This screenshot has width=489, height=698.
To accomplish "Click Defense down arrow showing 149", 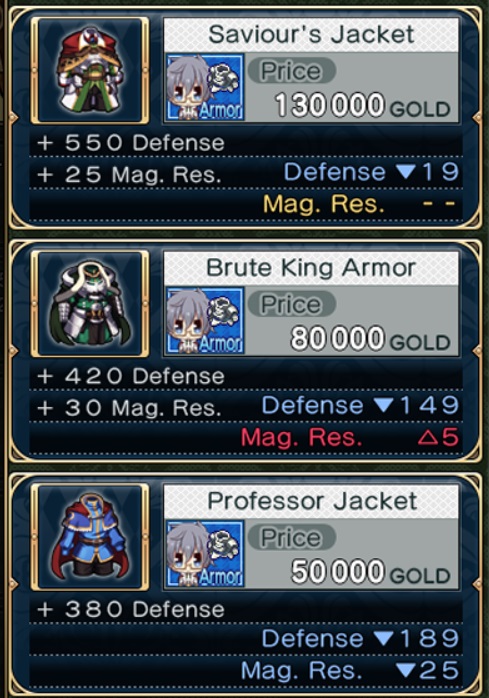I will point(383,406).
